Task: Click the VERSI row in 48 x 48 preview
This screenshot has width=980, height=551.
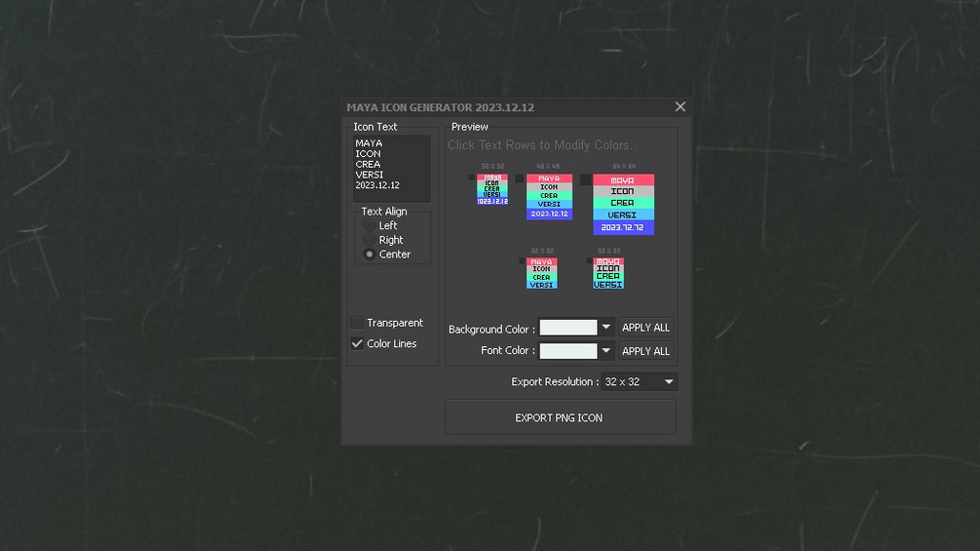Action: (x=549, y=204)
